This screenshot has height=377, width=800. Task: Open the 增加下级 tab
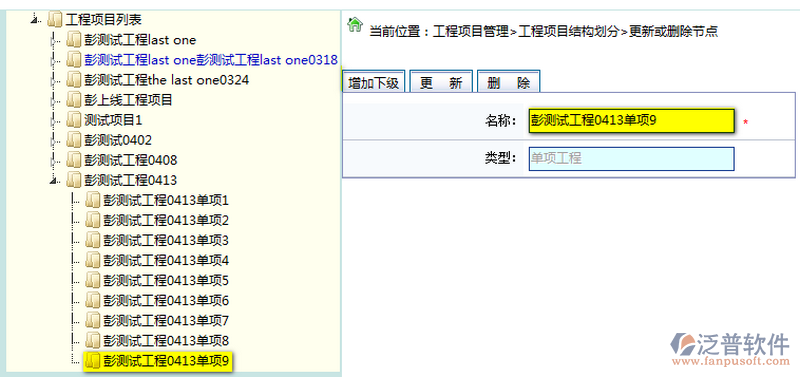tap(373, 83)
